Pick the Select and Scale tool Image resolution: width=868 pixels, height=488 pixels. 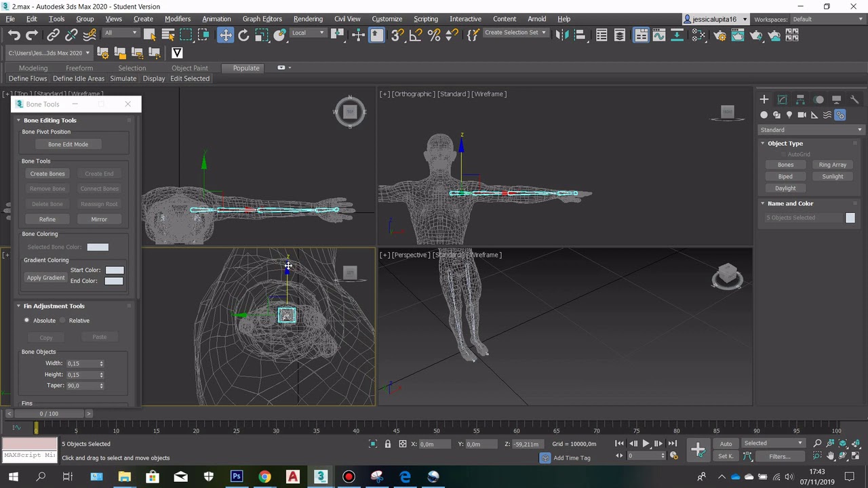tap(262, 35)
